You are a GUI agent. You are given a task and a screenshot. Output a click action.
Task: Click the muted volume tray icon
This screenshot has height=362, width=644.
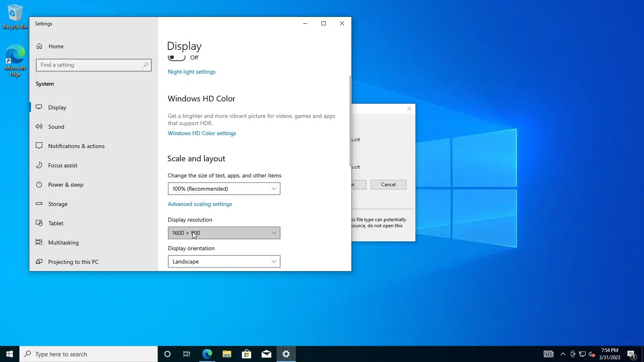click(592, 354)
